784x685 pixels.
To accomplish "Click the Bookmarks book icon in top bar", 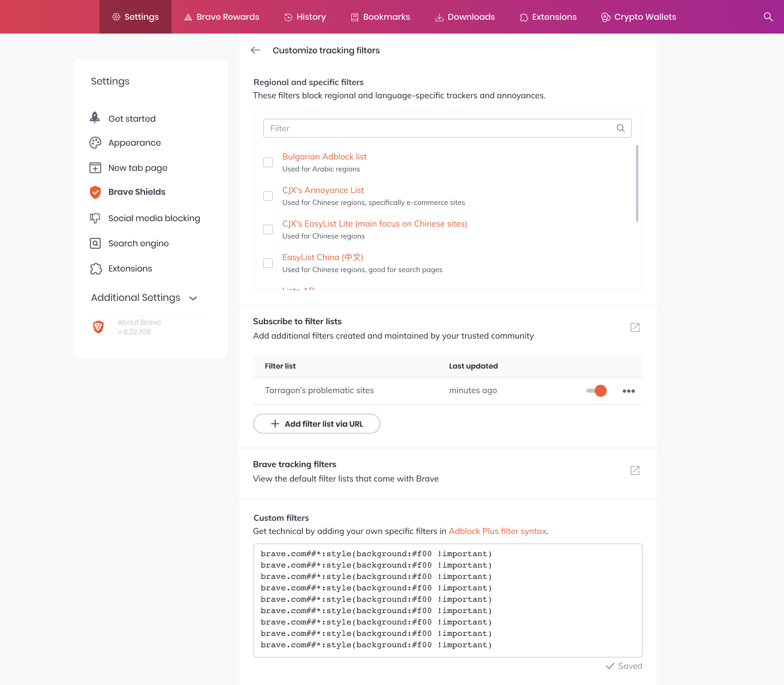I will (355, 17).
